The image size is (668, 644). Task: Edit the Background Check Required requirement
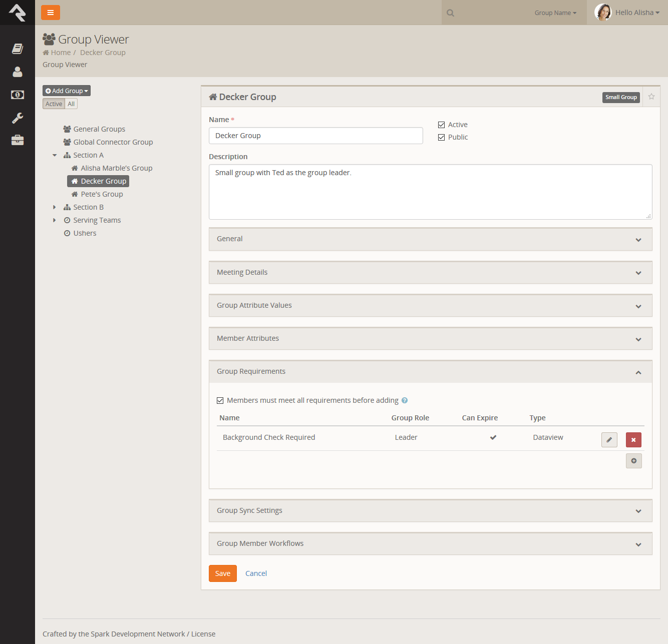pos(609,440)
